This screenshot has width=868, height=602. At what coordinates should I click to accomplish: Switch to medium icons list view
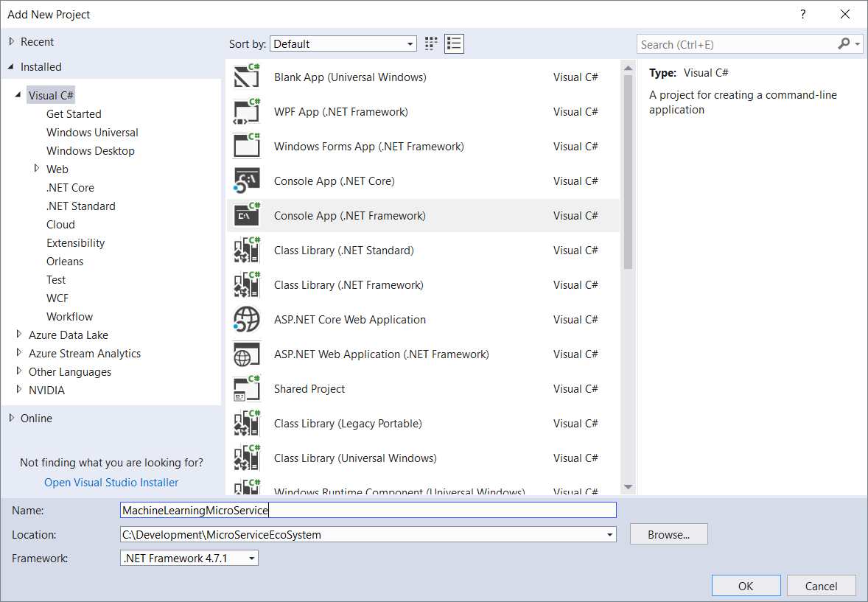click(454, 43)
